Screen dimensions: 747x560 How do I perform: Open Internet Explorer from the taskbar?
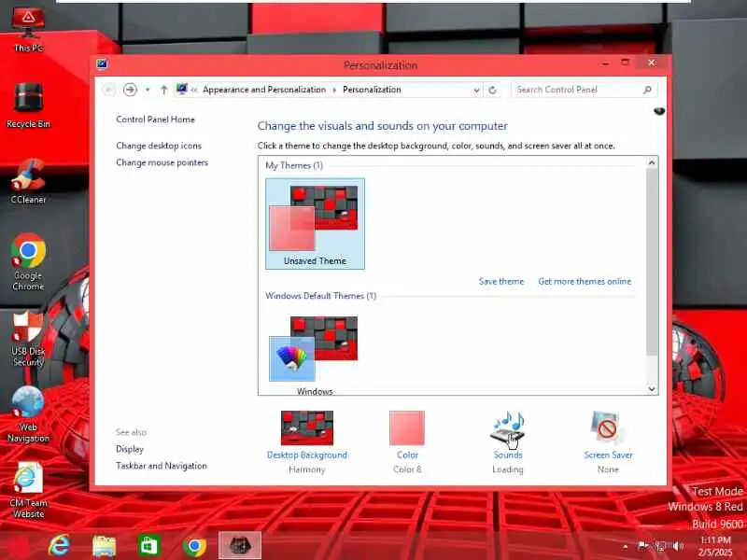point(59,545)
